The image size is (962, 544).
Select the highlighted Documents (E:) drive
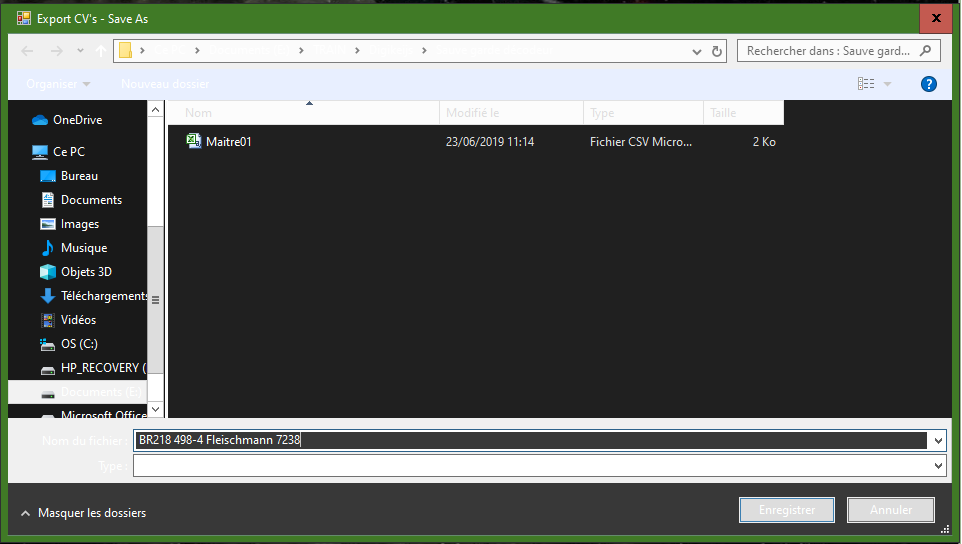click(x=77, y=392)
